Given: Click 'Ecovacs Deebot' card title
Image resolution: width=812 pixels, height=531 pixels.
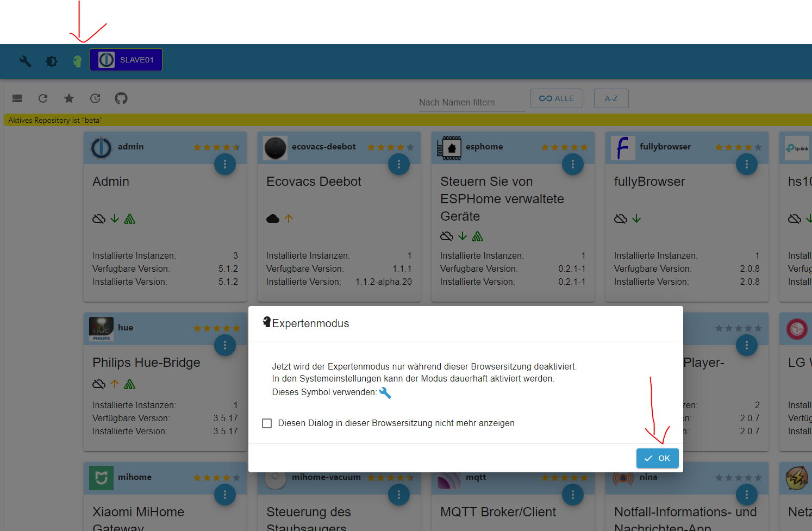Looking at the screenshot, I should (x=314, y=182).
